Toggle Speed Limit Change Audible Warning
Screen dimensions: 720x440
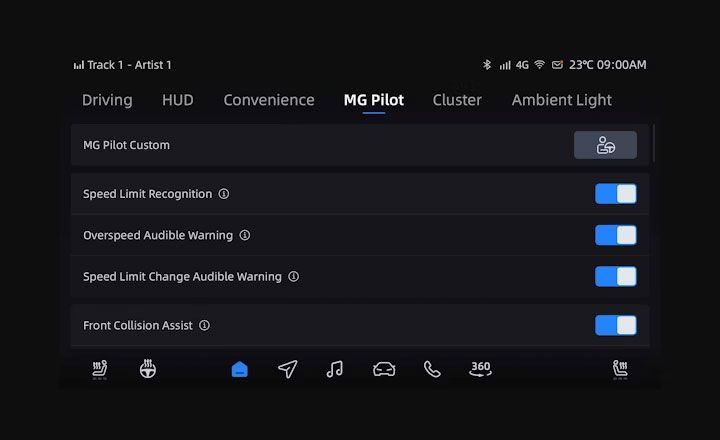click(615, 276)
